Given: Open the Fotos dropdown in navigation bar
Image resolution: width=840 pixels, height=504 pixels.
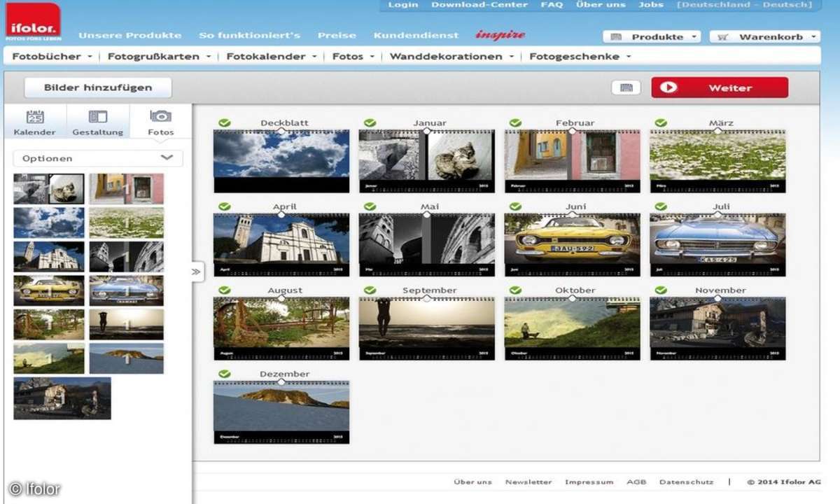Looking at the screenshot, I should coord(353,56).
